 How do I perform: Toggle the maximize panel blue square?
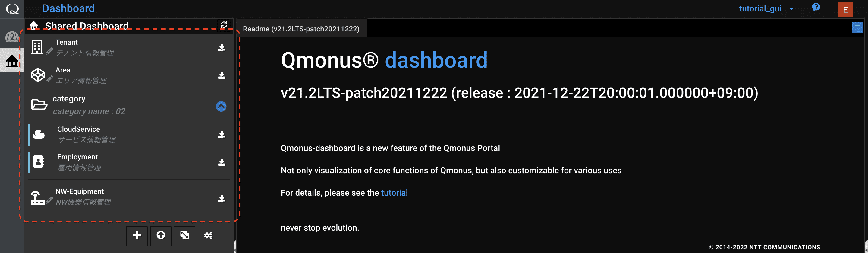tap(857, 27)
